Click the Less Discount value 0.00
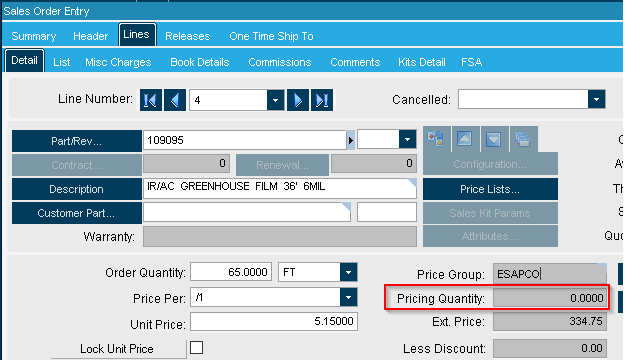This screenshot has height=364, width=628. [550, 348]
